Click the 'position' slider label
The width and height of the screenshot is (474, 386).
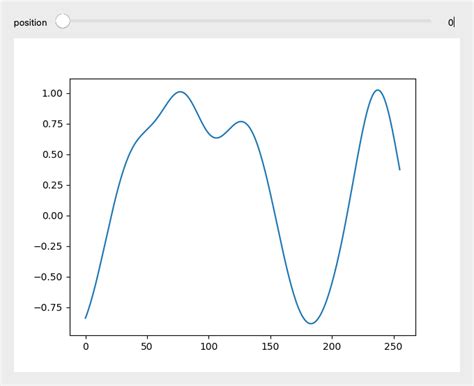coord(30,23)
